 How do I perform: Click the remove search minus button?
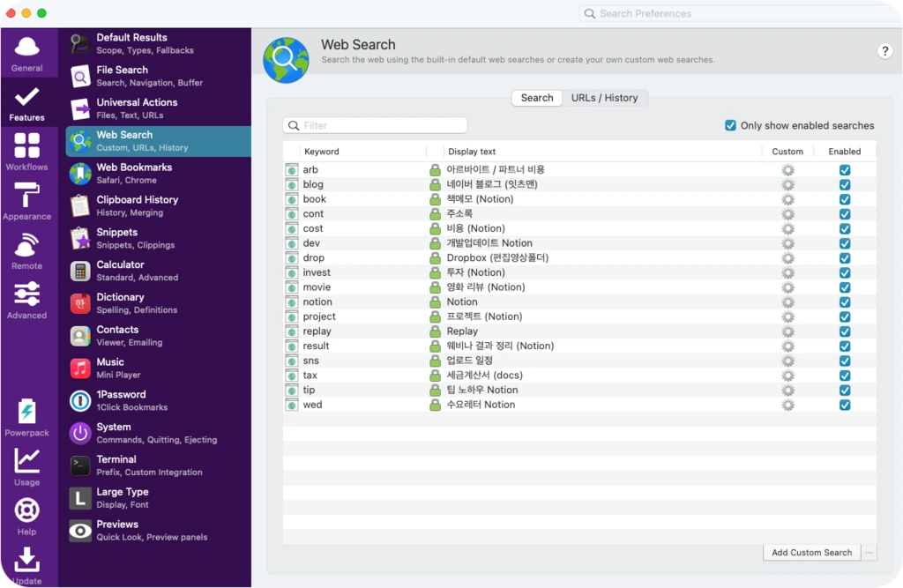tap(869, 552)
